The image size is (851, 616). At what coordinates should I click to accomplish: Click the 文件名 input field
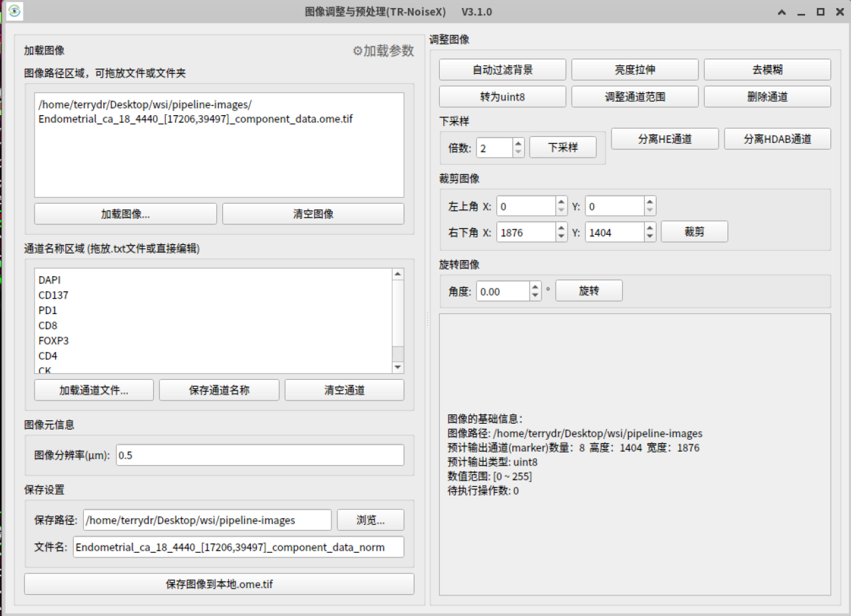click(x=238, y=547)
